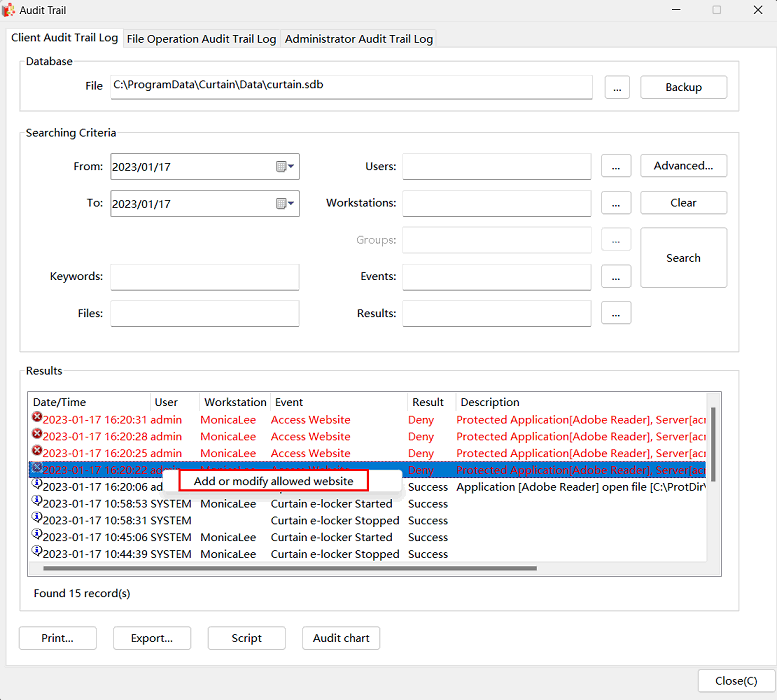
Task: Switch to Administrator Audit Trail Log tab
Action: [x=358, y=39]
